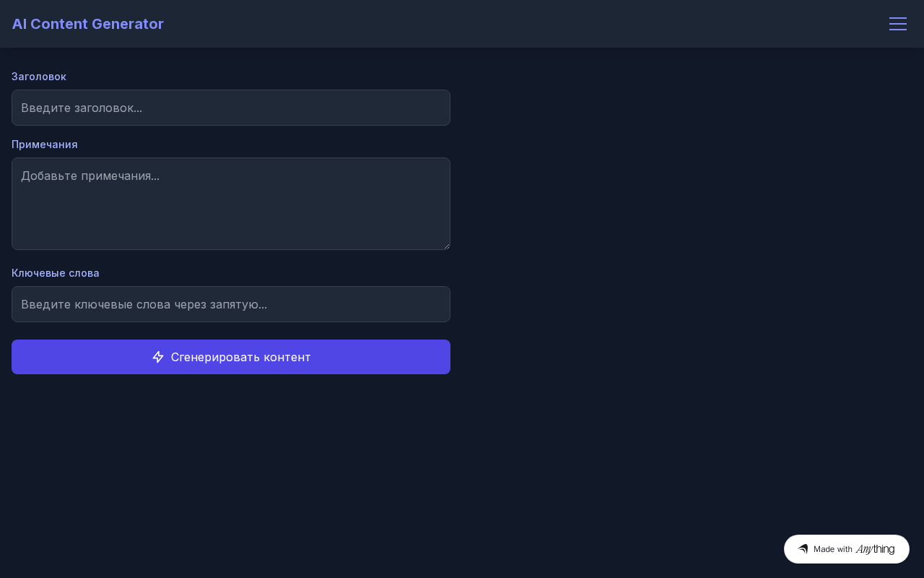Click the stylized "Anything" wordmark
This screenshot has height=578, width=924.
click(x=875, y=549)
